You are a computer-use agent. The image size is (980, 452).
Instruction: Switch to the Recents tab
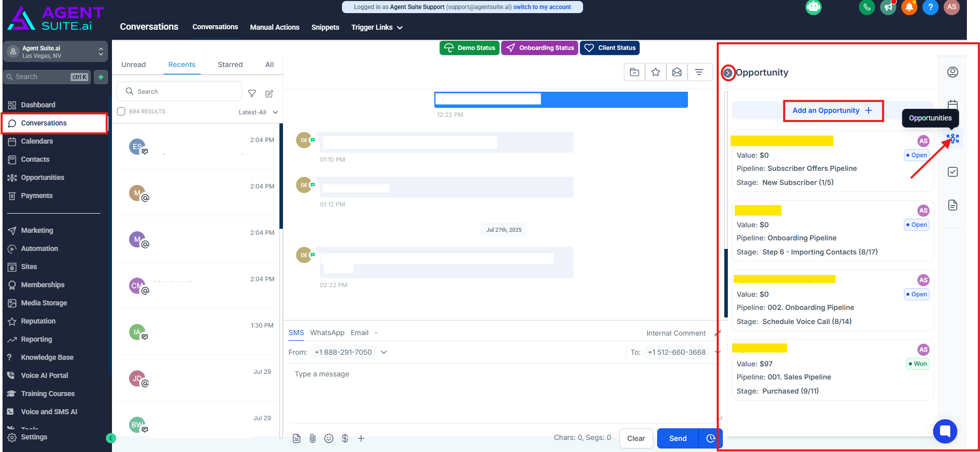(x=182, y=64)
